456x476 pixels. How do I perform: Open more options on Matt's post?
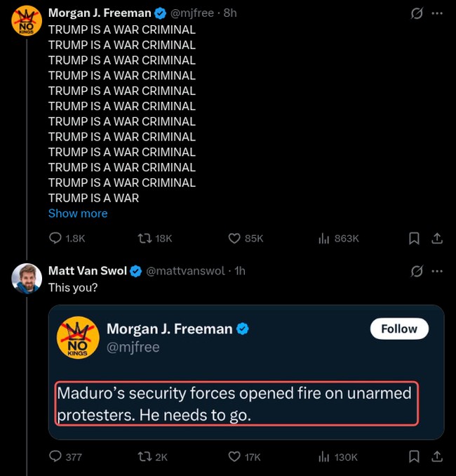tap(437, 271)
